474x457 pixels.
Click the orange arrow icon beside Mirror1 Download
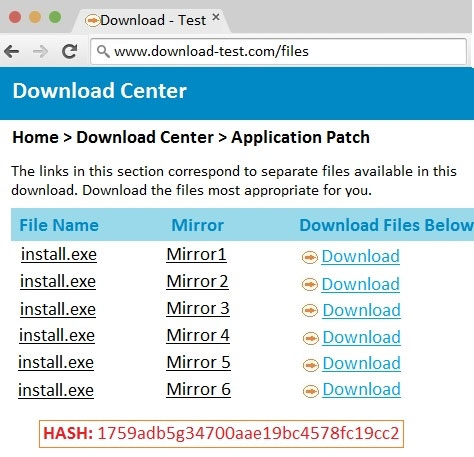point(310,257)
